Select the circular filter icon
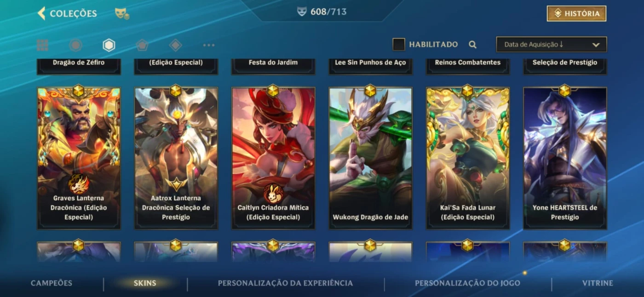 click(x=75, y=45)
